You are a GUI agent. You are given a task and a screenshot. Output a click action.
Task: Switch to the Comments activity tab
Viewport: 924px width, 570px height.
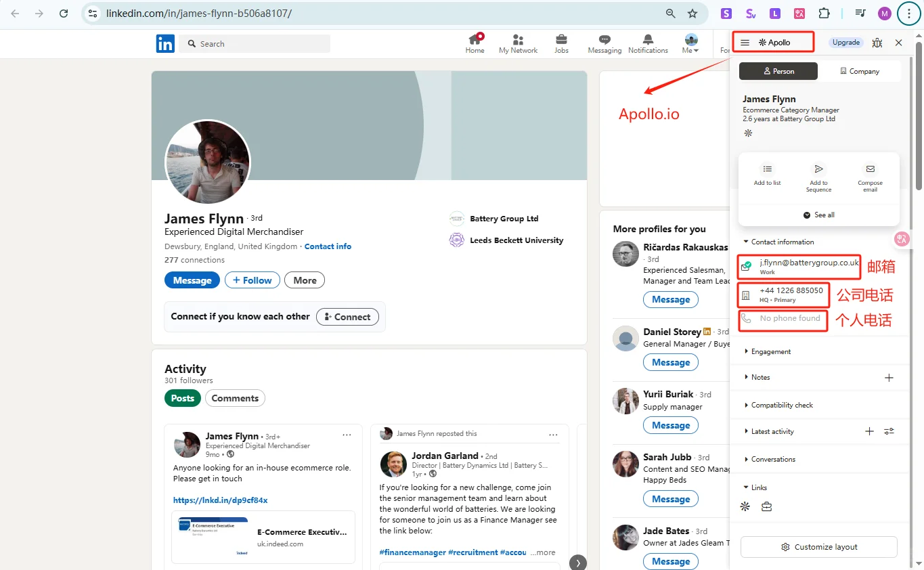235,398
